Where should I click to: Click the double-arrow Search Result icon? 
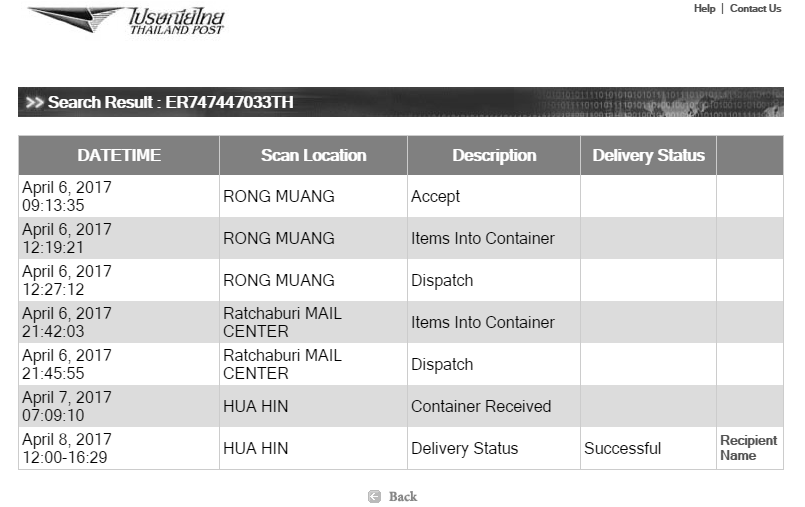tap(34, 102)
